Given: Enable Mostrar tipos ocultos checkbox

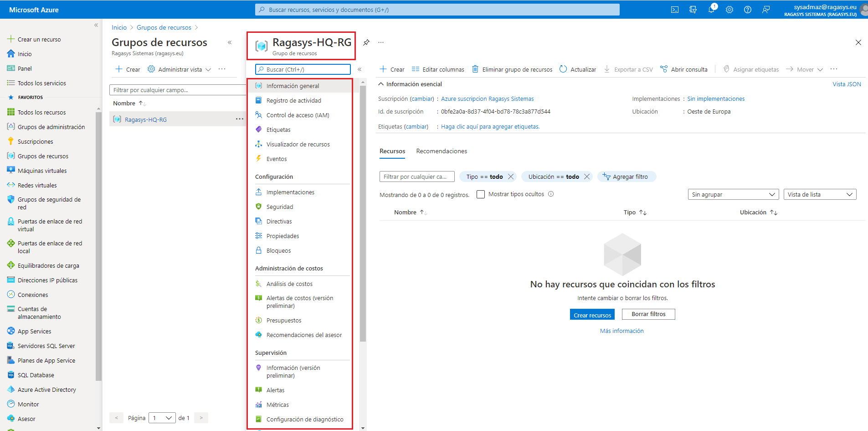Looking at the screenshot, I should coord(480,194).
